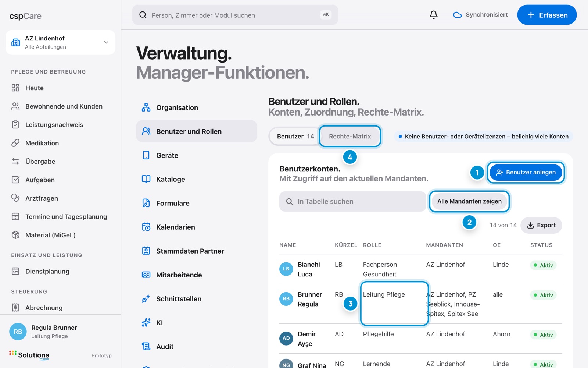Open Arztfragen stethoscope entry
This screenshot has height=368, width=588.
coord(60,198)
